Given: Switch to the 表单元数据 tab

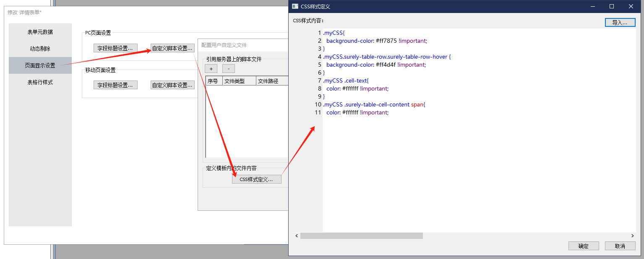Looking at the screenshot, I should pyautogui.click(x=40, y=32).
